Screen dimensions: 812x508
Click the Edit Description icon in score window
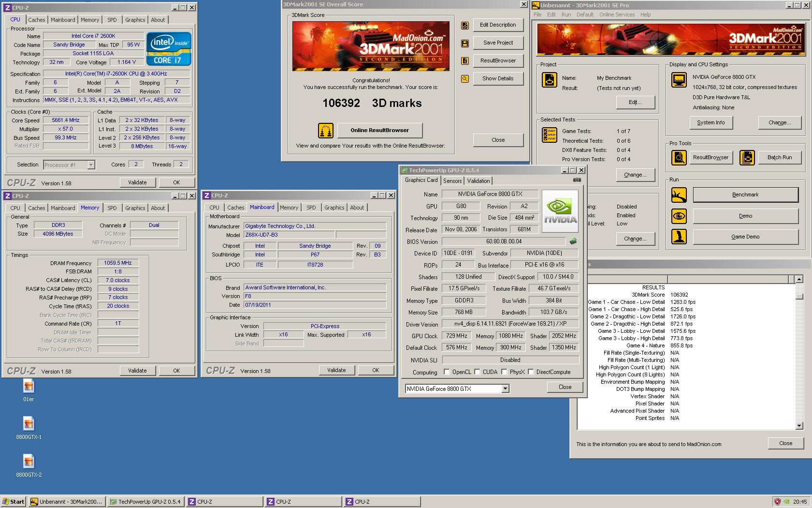(464, 26)
